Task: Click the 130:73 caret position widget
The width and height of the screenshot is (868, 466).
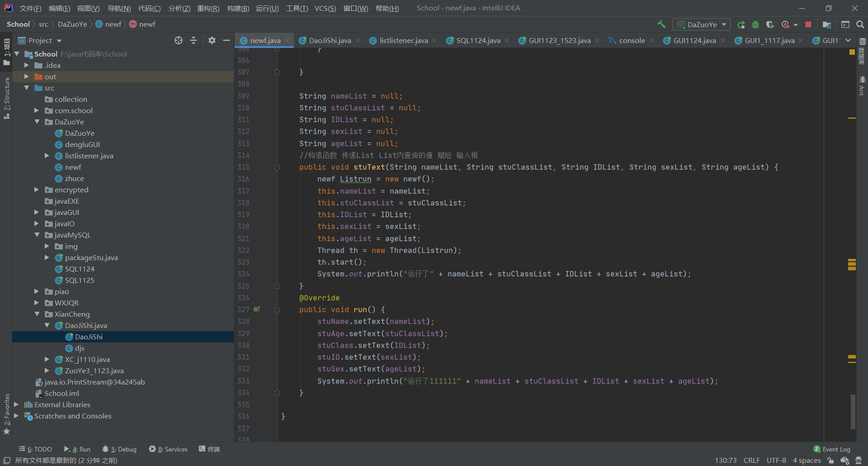Action: tap(726, 461)
